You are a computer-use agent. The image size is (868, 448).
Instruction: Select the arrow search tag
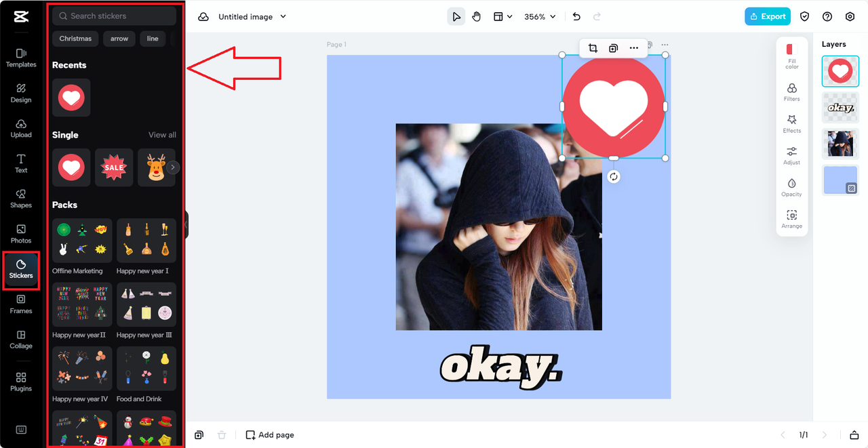pyautogui.click(x=119, y=39)
